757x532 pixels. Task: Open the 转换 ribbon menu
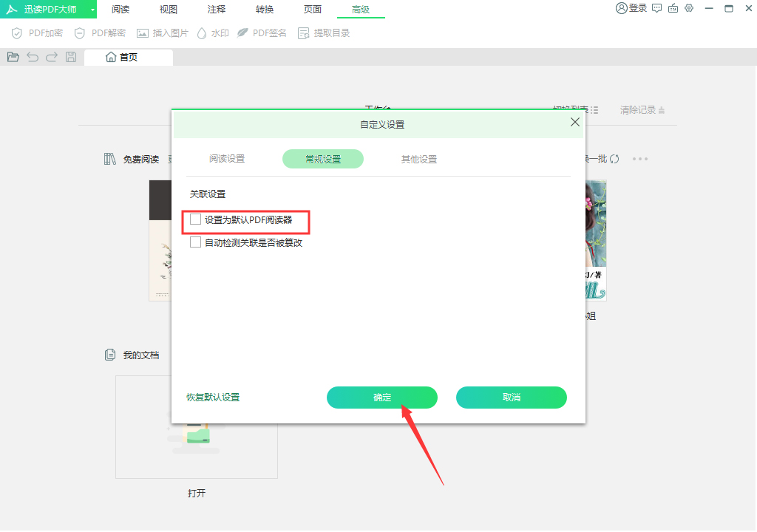coord(264,10)
